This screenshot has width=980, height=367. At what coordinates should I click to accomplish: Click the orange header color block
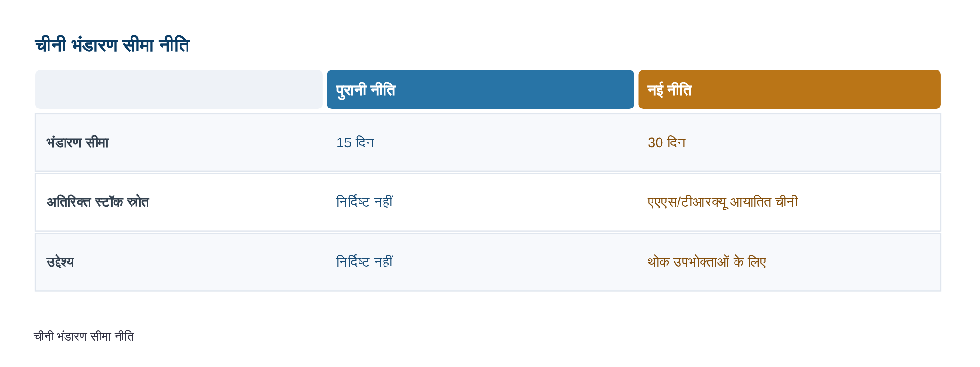coord(790,90)
